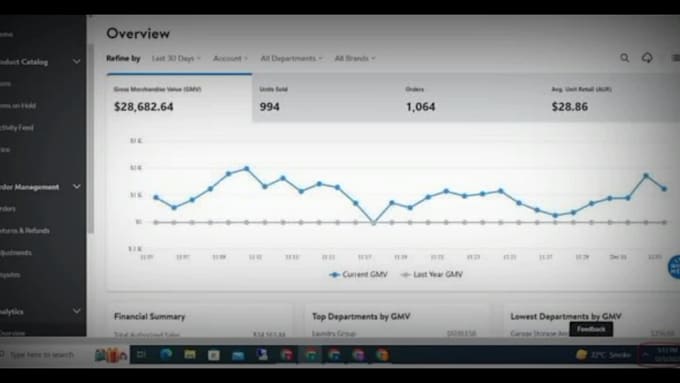This screenshot has height=383, width=680.
Task: Click the Financial Summary card title
Action: coord(150,317)
